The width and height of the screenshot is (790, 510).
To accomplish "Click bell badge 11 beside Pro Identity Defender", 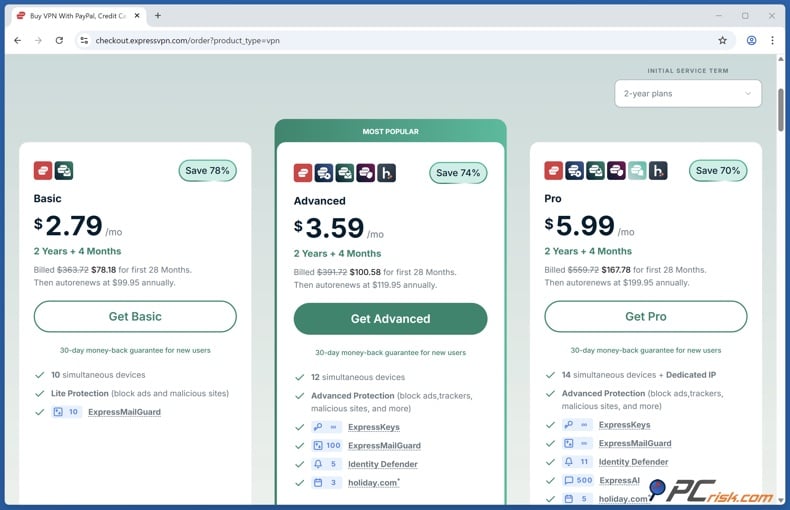I will pyautogui.click(x=577, y=462).
